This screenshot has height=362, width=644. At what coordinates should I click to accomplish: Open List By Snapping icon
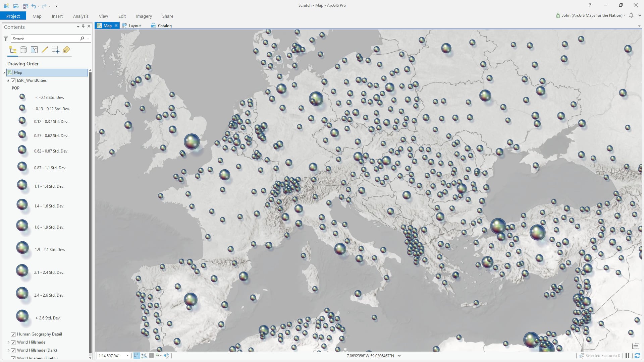coord(55,50)
